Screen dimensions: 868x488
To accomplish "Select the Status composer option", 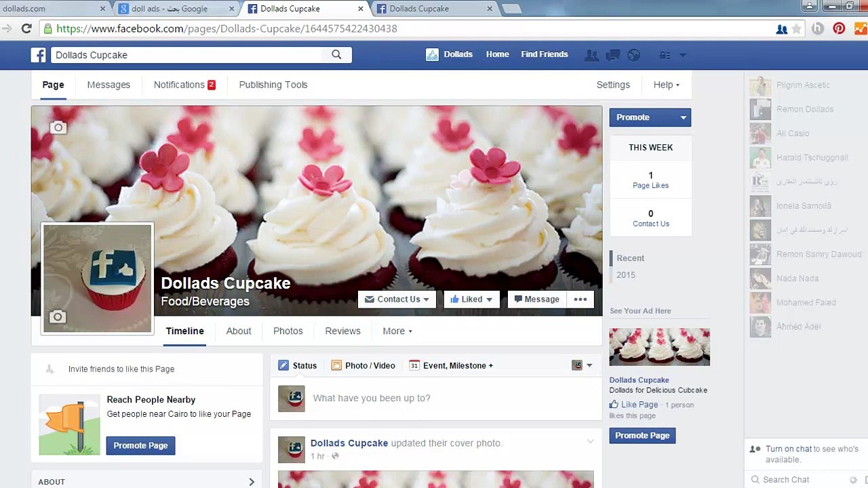I will (298, 365).
